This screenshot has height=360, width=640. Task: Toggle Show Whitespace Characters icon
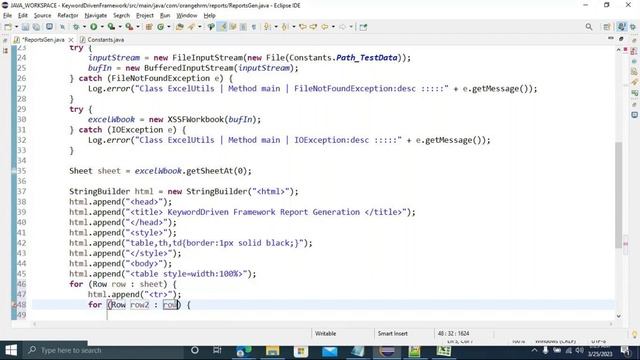point(254,27)
